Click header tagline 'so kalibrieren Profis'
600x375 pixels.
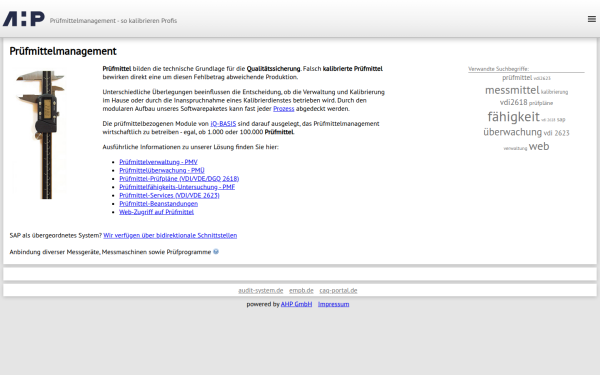pos(149,21)
